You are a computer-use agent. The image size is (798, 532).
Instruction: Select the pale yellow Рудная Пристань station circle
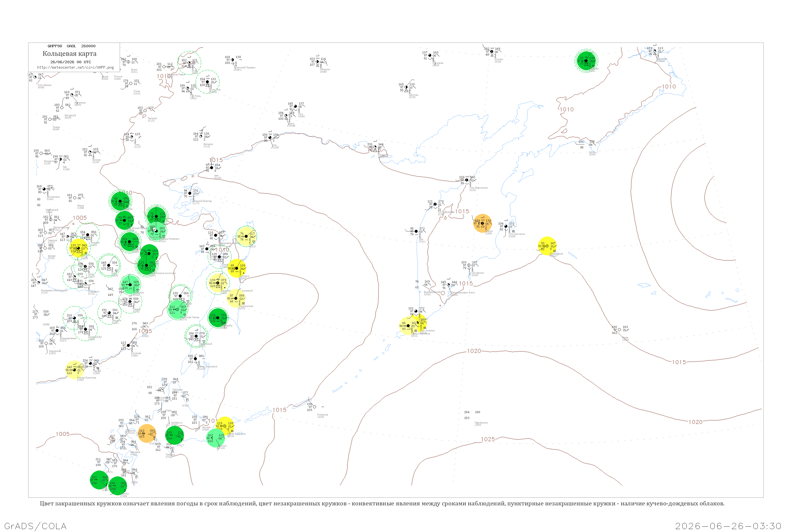(x=74, y=370)
